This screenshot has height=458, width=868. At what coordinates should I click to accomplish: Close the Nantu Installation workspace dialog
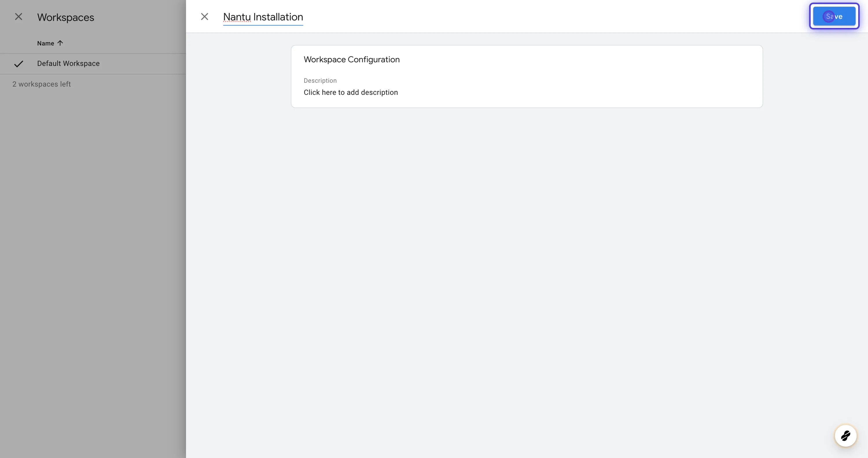pos(204,17)
